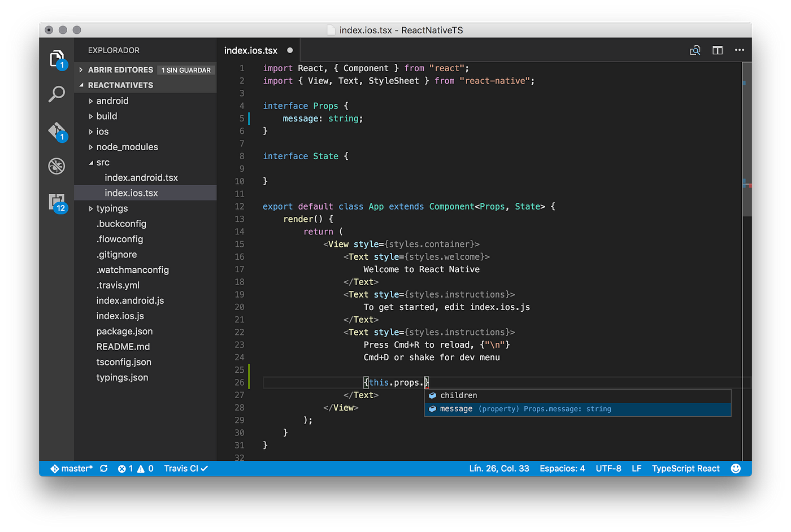Click the Split Editor icon
Viewport: 791px width, 532px height.
[717, 50]
